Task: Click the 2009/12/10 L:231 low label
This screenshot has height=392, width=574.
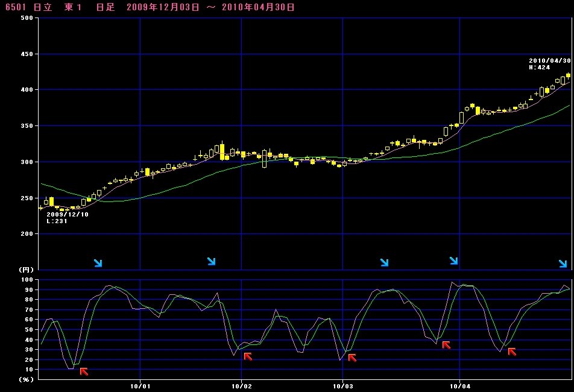Action: pyautogui.click(x=67, y=218)
